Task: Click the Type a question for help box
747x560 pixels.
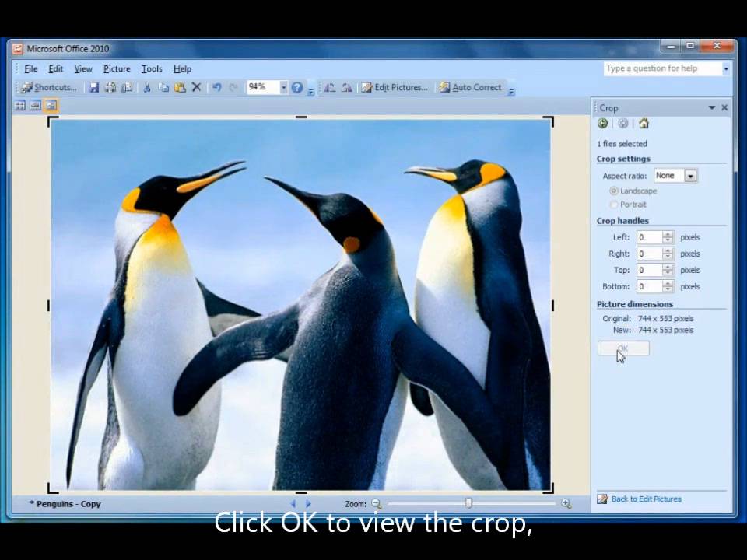Action: coord(663,68)
